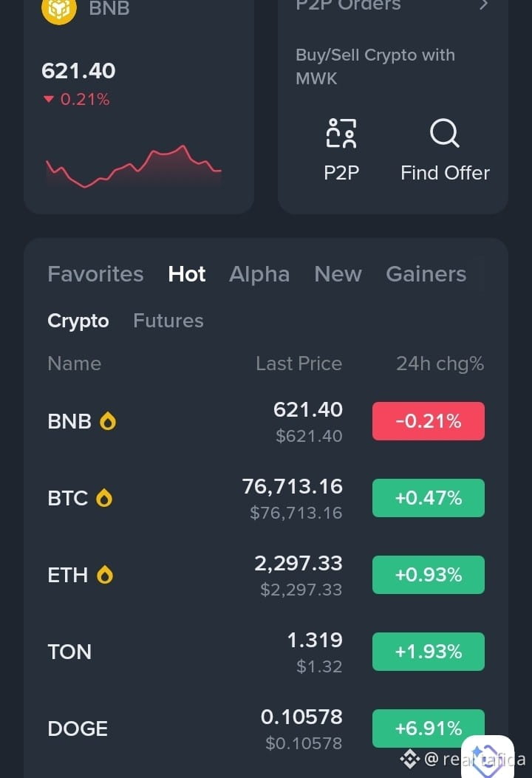Screen dimensions: 532x778
Task: Toggle BNB's red -0.21% change badge
Action: 429,421
